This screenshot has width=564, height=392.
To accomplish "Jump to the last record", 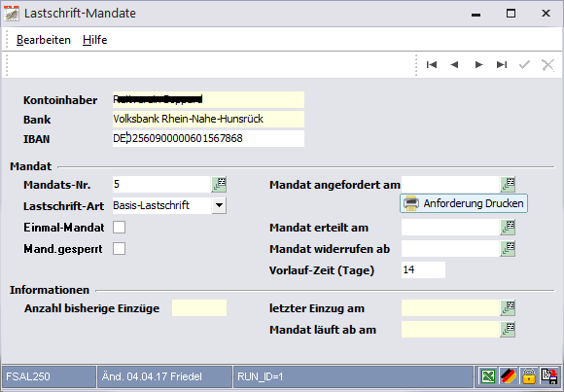I will click(x=502, y=65).
